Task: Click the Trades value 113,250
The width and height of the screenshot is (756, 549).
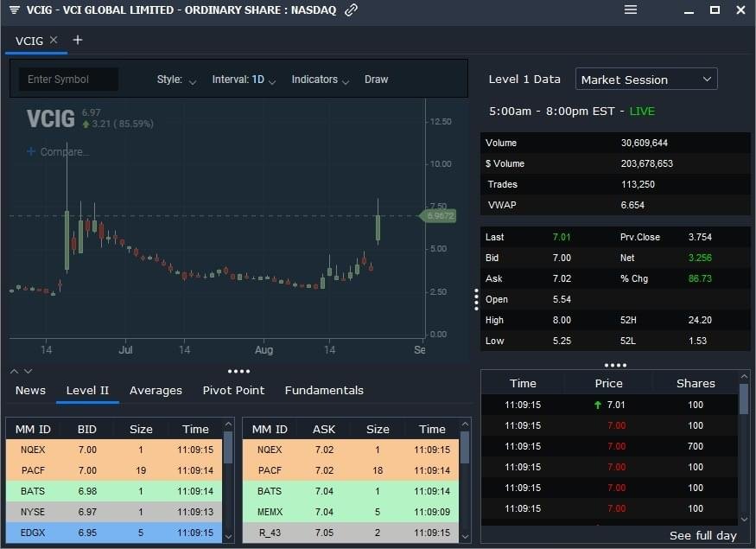Action: point(638,184)
